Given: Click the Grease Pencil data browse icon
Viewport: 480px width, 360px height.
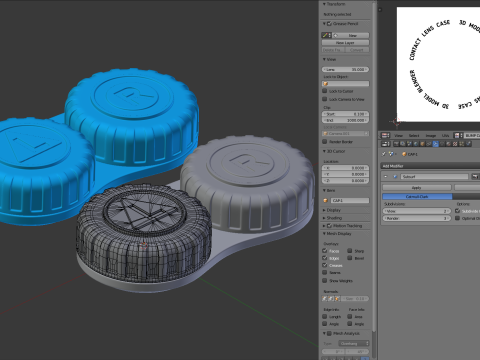Looking at the screenshot, I should pyautogui.click(x=327, y=35).
